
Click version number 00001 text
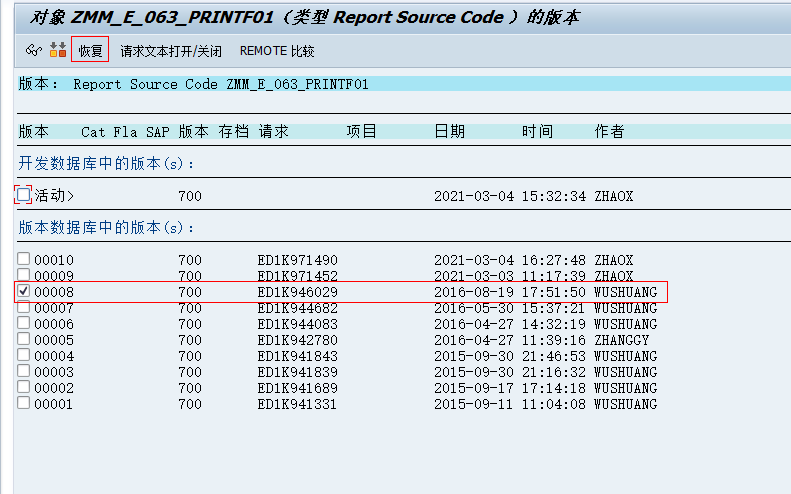click(x=54, y=404)
